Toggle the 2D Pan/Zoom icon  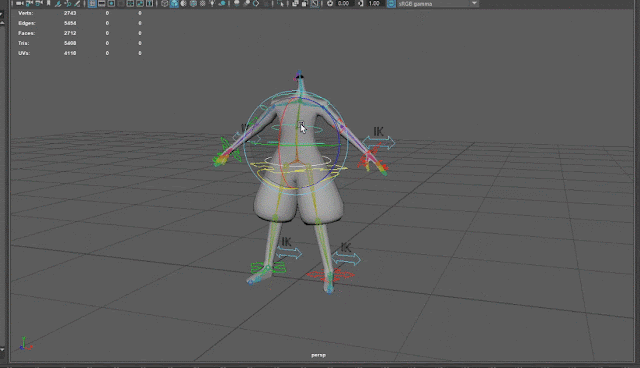click(68, 3)
